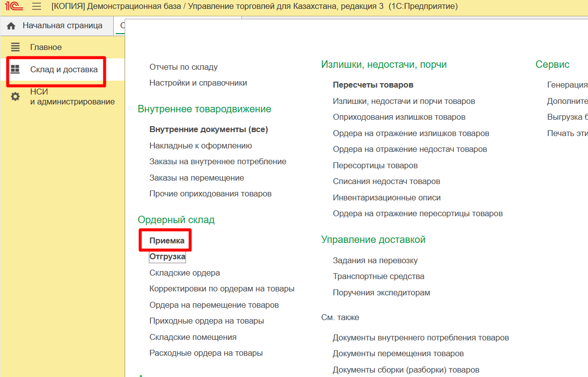The height and width of the screenshot is (377, 588).
Task: Switch to the Начальная страница tab
Action: click(x=62, y=26)
